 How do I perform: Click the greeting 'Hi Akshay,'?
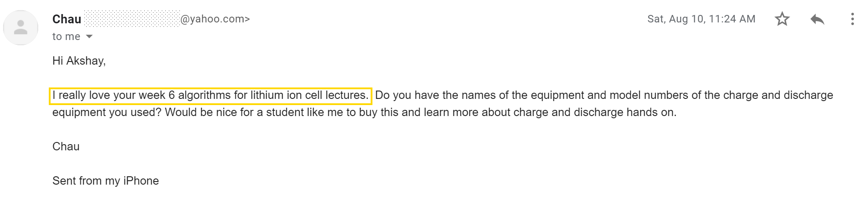tap(79, 61)
